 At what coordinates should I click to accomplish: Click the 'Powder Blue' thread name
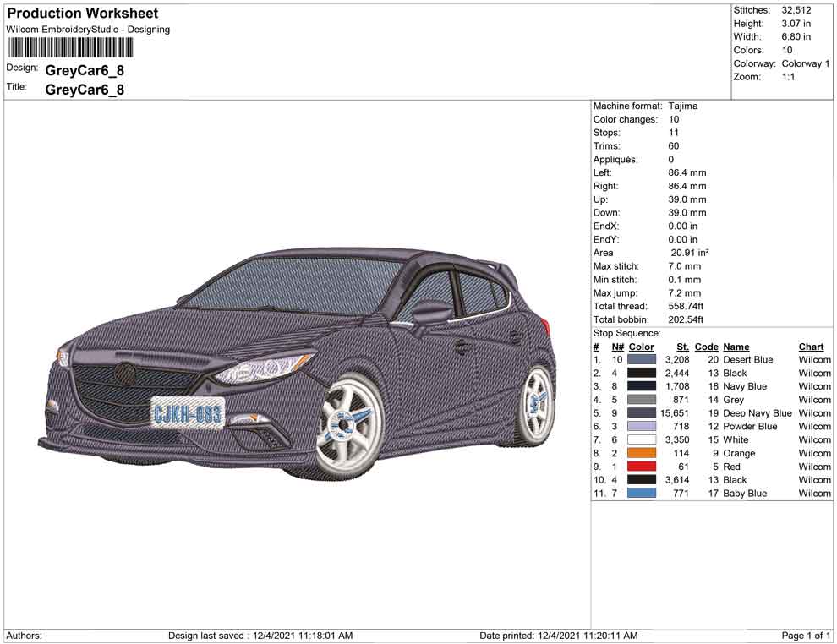(750, 426)
